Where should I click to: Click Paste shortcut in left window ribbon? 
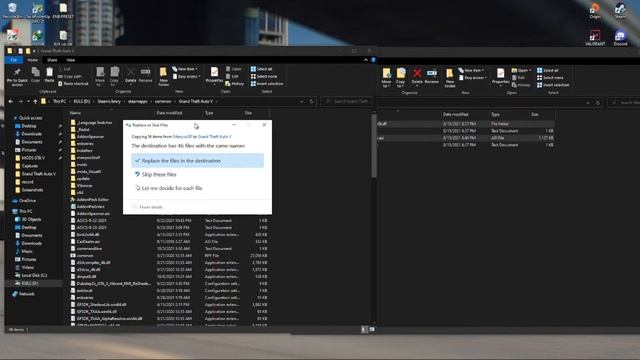click(73, 84)
